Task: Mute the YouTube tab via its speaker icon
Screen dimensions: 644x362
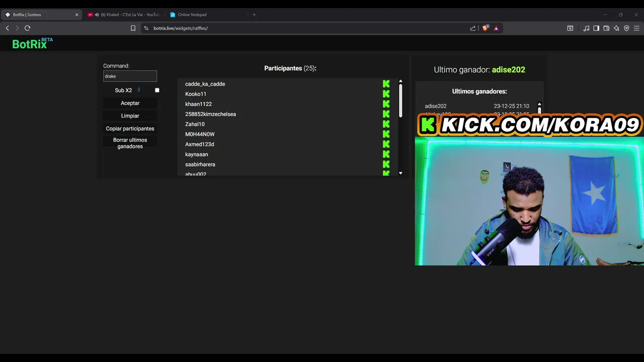Action: [96, 15]
